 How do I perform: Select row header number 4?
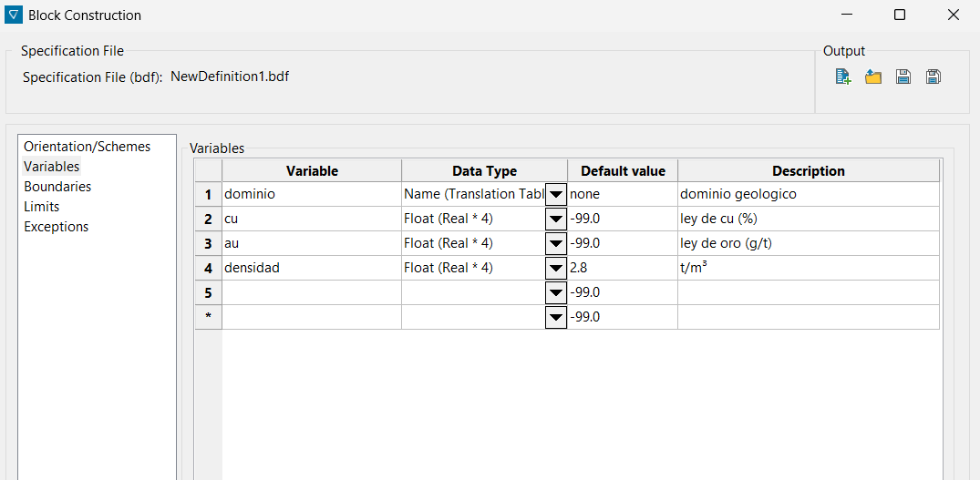(208, 268)
